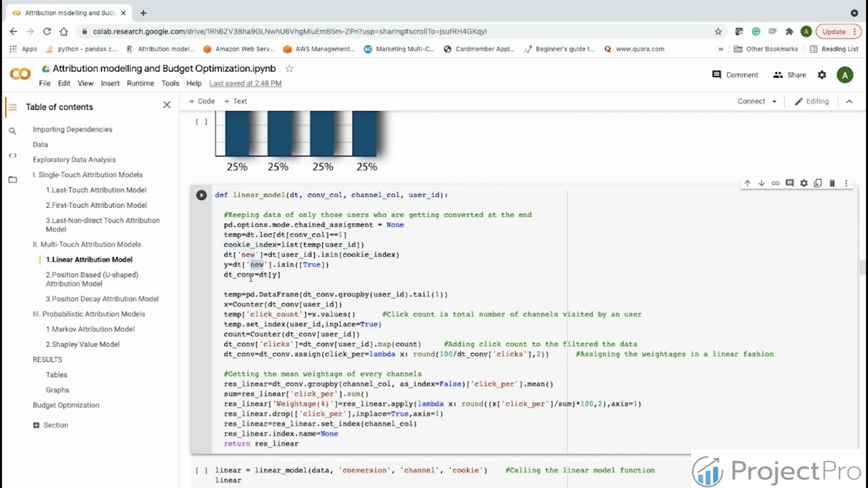868x488 pixels.
Task: Go to Exploratory Data Analysis section
Action: click(74, 160)
